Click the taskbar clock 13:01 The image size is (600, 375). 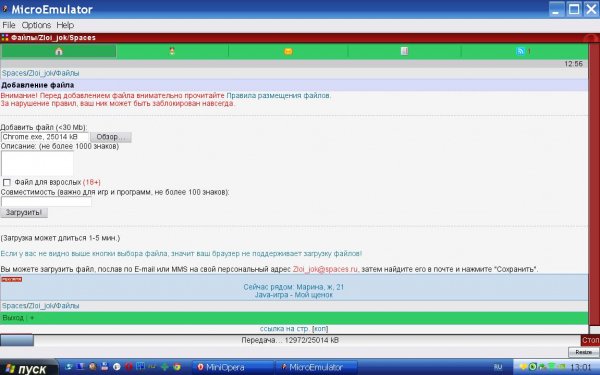580,367
